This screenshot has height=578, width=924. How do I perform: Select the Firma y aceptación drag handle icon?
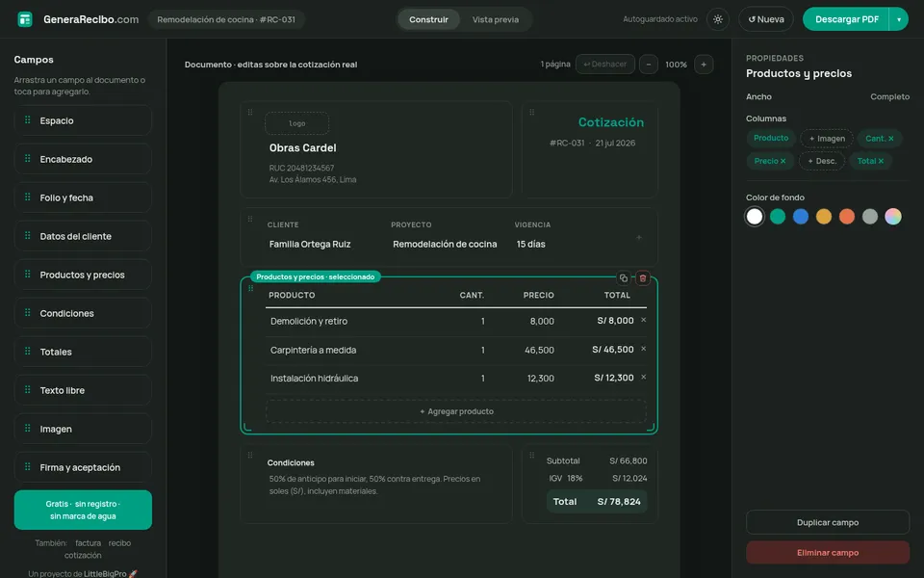pyautogui.click(x=27, y=467)
